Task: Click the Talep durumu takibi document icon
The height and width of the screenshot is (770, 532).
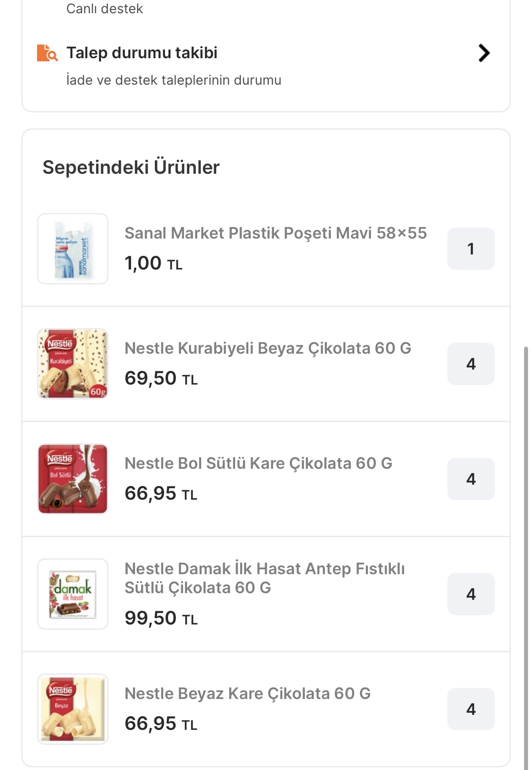Action: pos(47,53)
